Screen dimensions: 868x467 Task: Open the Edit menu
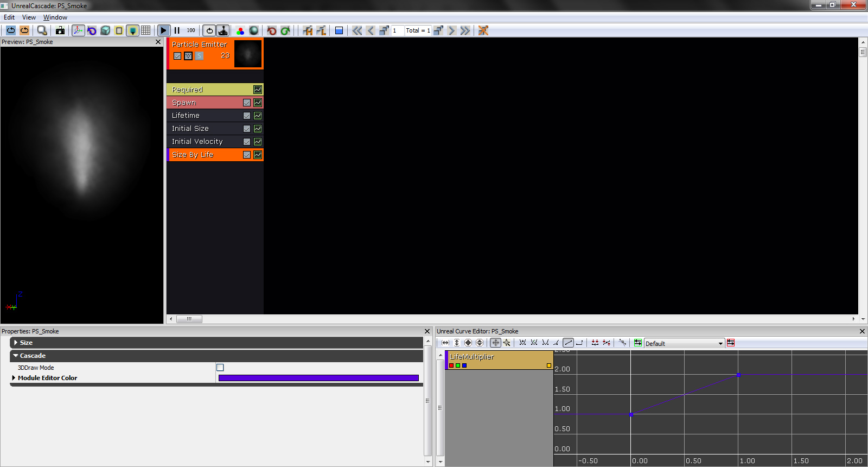(9, 17)
